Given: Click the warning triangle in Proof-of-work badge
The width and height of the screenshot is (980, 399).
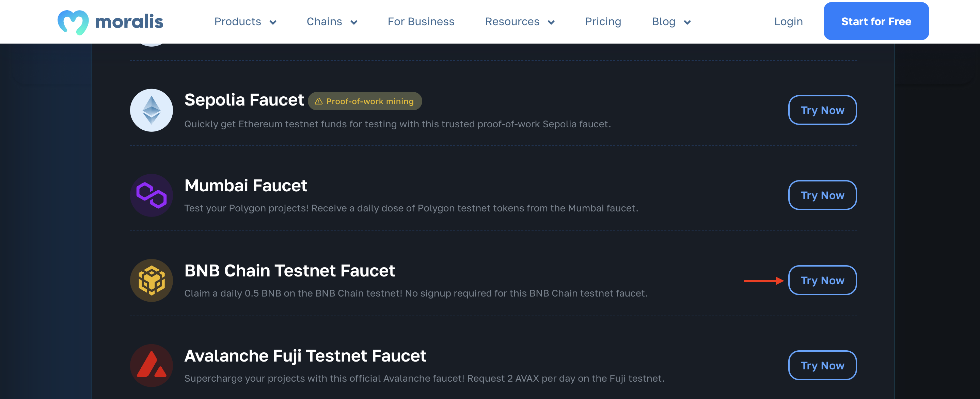Looking at the screenshot, I should point(319,101).
